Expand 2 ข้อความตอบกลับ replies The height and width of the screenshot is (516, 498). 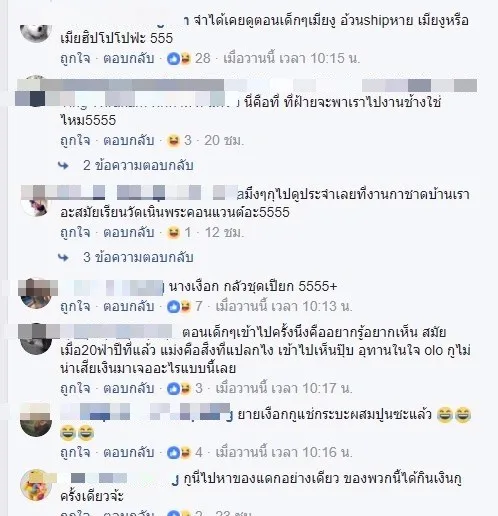[138, 165]
